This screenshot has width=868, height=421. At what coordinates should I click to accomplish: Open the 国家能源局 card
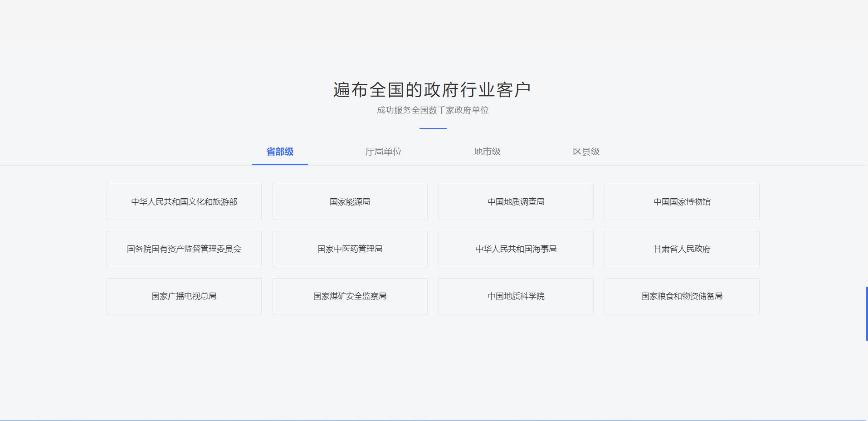pos(350,202)
